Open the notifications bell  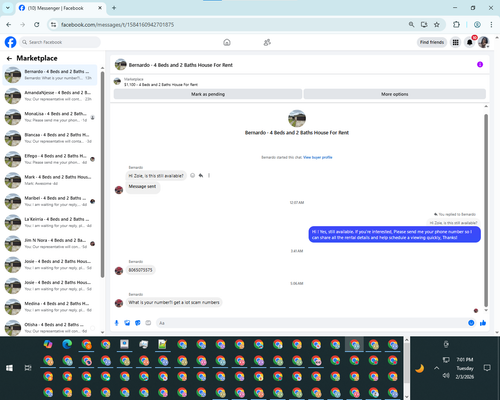pos(469,42)
